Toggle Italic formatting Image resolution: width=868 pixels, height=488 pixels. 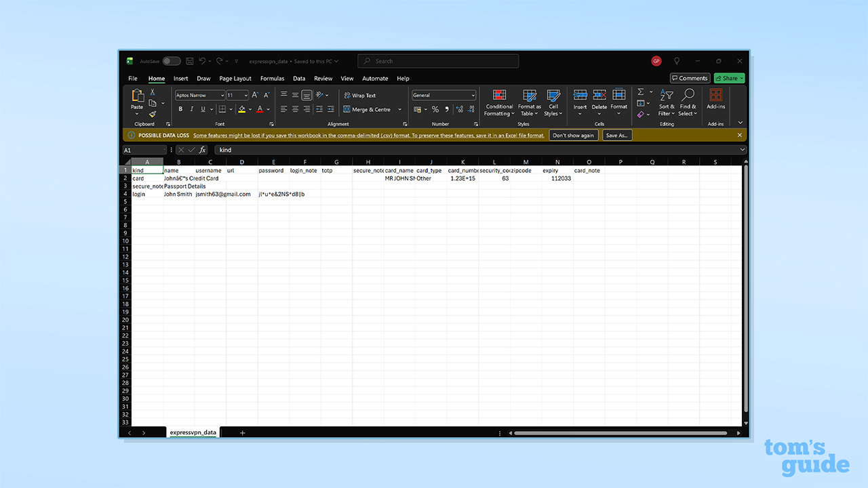coord(192,109)
